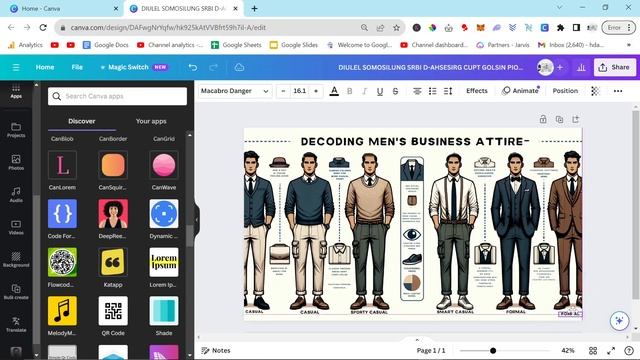The height and width of the screenshot is (360, 640).
Task: Open the DeepReel app
Action: click(113, 213)
